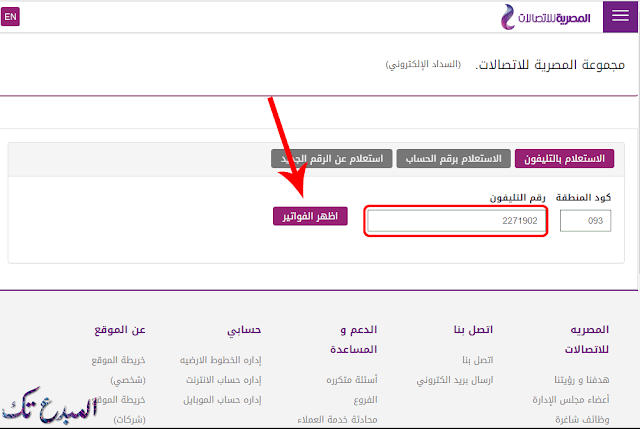640x429 pixels.
Task: Switch language with the EN button
Action: pyautogui.click(x=11, y=18)
